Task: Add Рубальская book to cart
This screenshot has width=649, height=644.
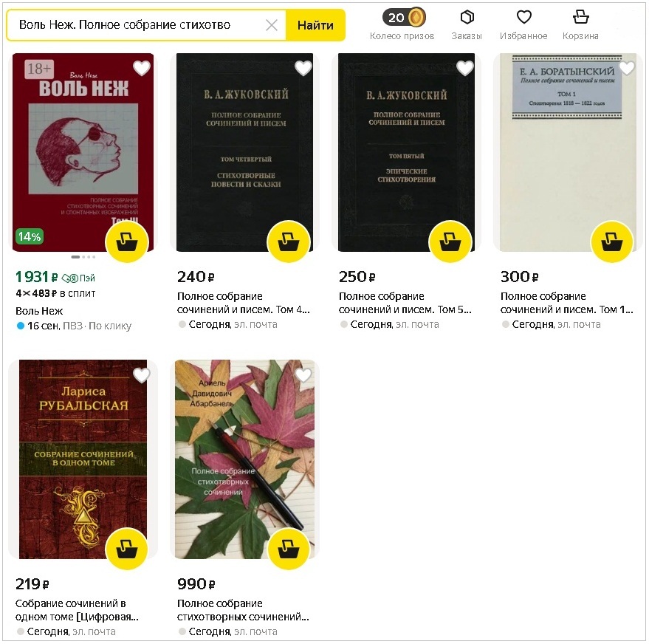Action: (127, 549)
